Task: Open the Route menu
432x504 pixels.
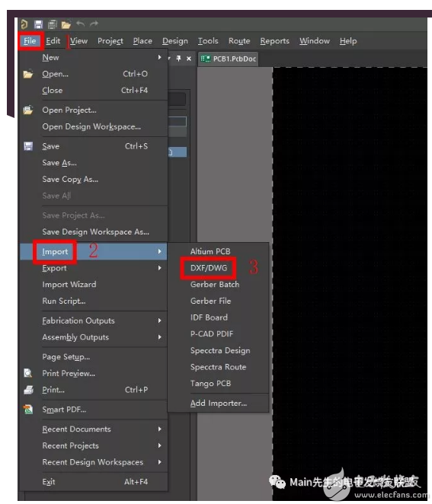Action: tap(239, 41)
